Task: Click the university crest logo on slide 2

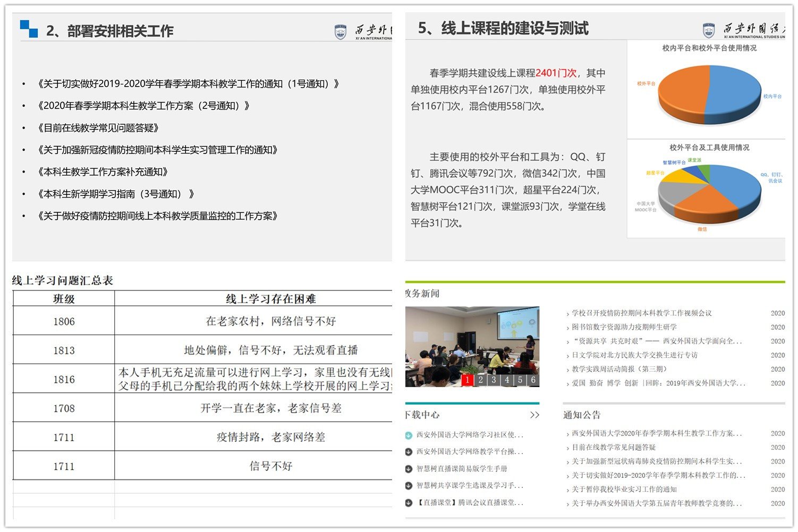Action: [341, 32]
